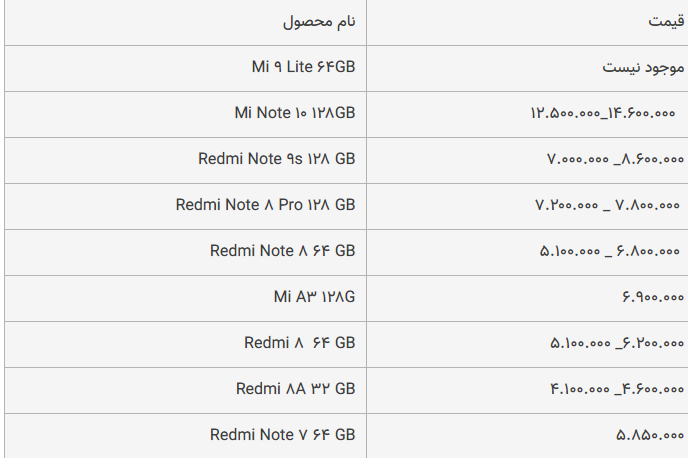Click the Redmi Note 9s price range
Viewport: 688px width, 458px height.
point(615,159)
